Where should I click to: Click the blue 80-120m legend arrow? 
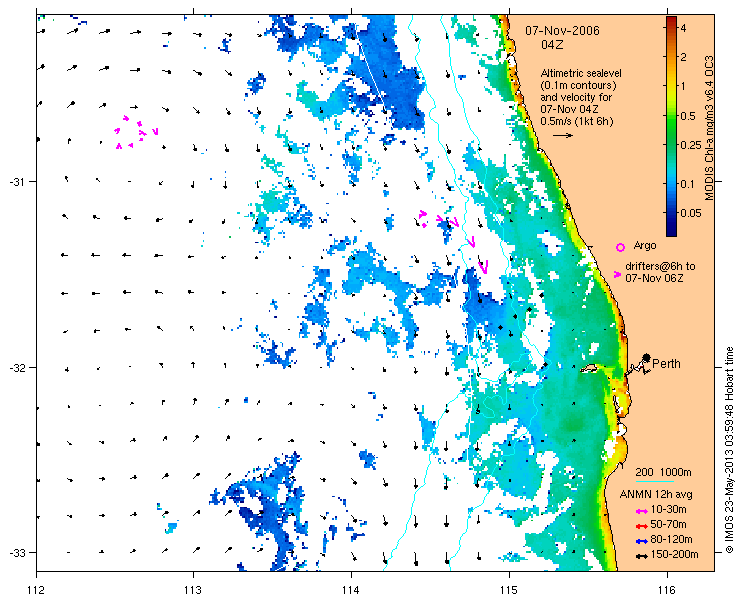(x=641, y=541)
